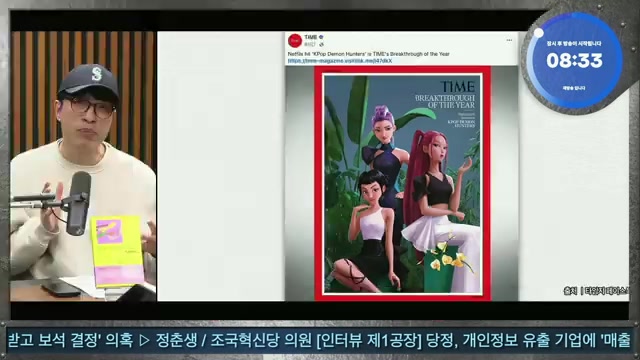Click the source credit text at bottom right
The width and height of the screenshot is (640, 360).
[596, 291]
